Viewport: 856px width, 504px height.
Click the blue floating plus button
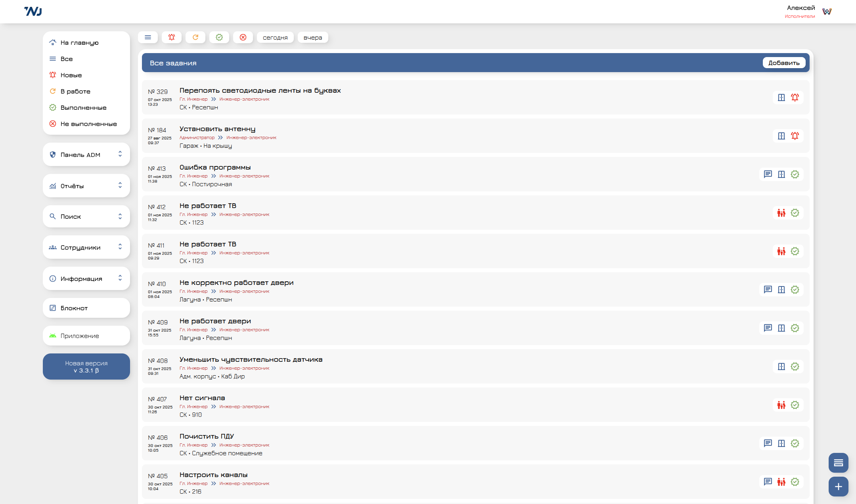[x=838, y=487]
